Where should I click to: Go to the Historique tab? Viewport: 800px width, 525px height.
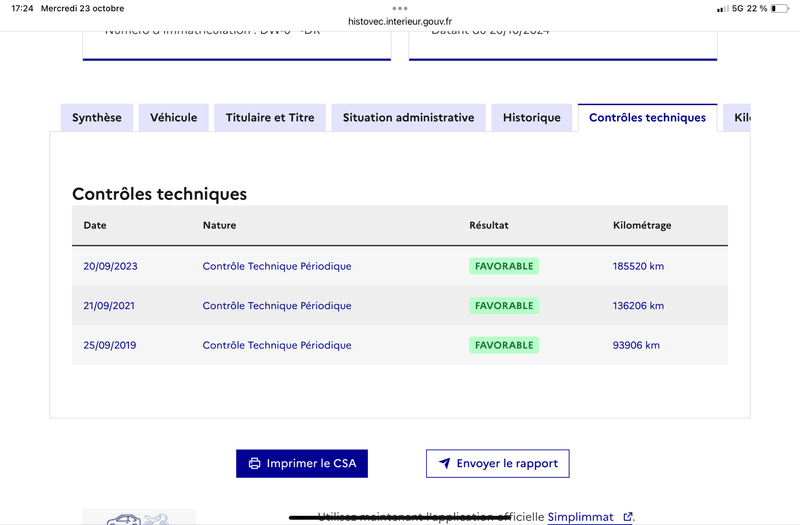pyautogui.click(x=532, y=118)
